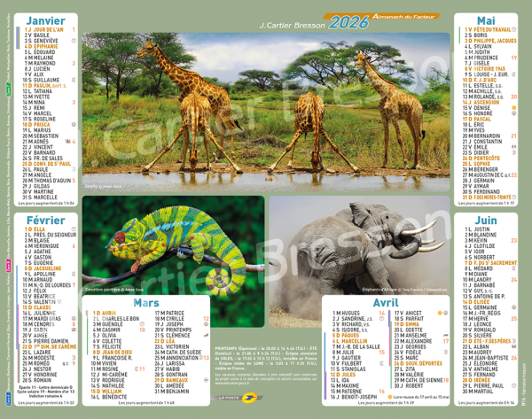Click the moon icon beside 31 F. des Mères
The height and width of the screenshot is (419, 532).
pos(514,196)
